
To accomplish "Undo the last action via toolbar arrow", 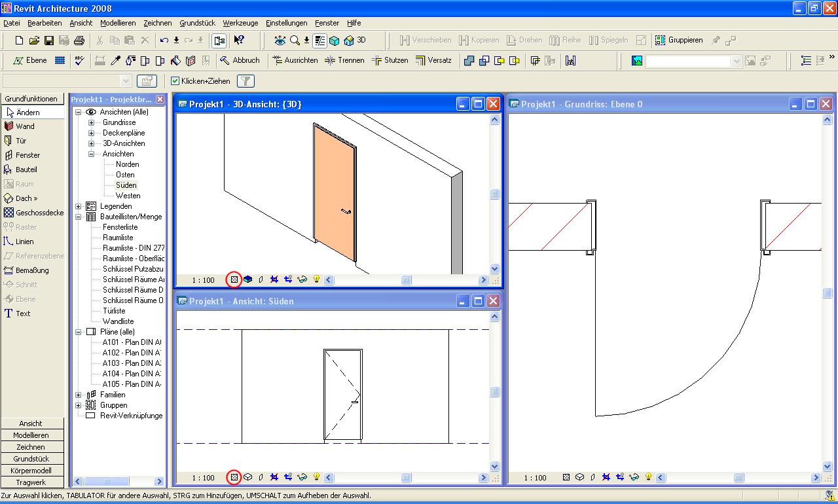I will click(x=164, y=41).
